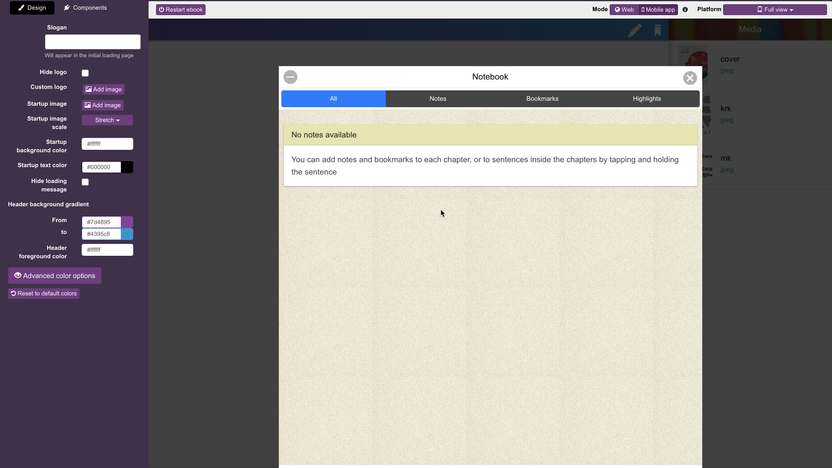Image resolution: width=832 pixels, height=468 pixels.
Task: Close the Notebook dialog
Action: coord(690,78)
